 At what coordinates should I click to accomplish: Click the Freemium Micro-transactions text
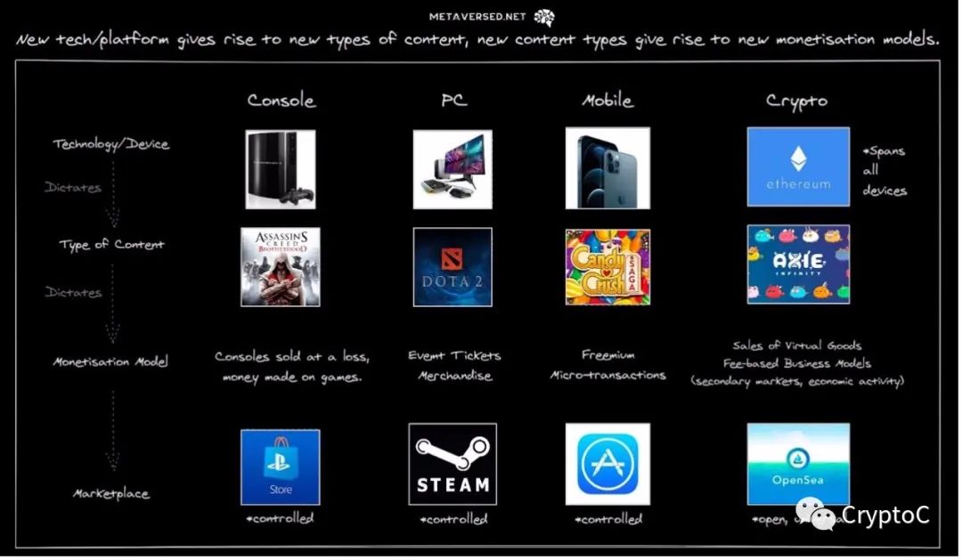607,365
